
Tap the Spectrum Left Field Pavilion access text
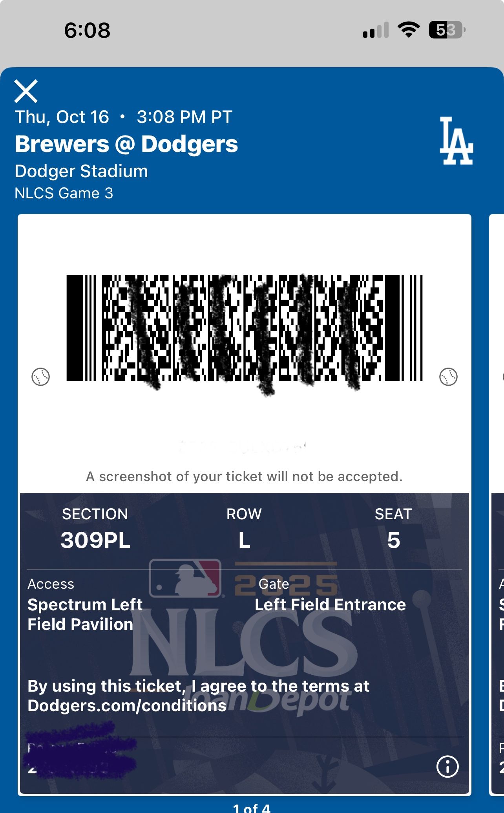coord(84,614)
